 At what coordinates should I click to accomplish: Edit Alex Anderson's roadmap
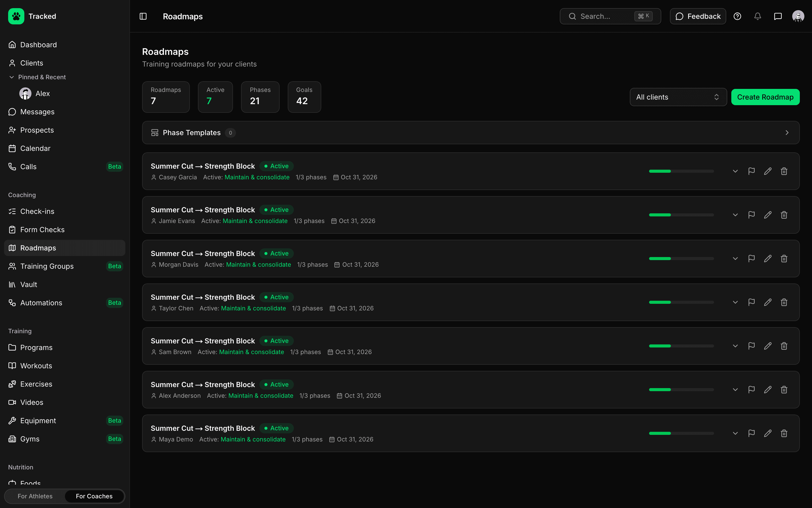click(x=768, y=390)
